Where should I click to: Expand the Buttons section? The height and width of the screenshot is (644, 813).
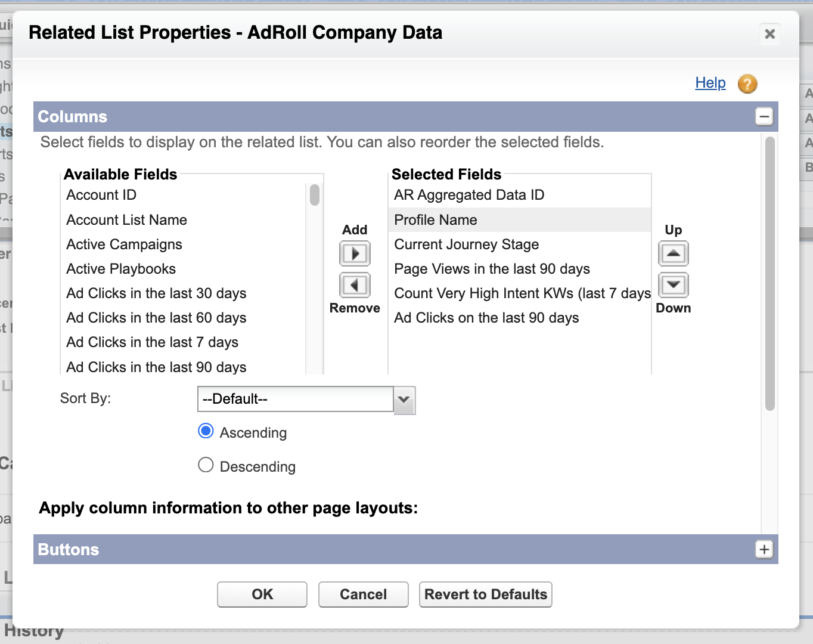pos(764,549)
